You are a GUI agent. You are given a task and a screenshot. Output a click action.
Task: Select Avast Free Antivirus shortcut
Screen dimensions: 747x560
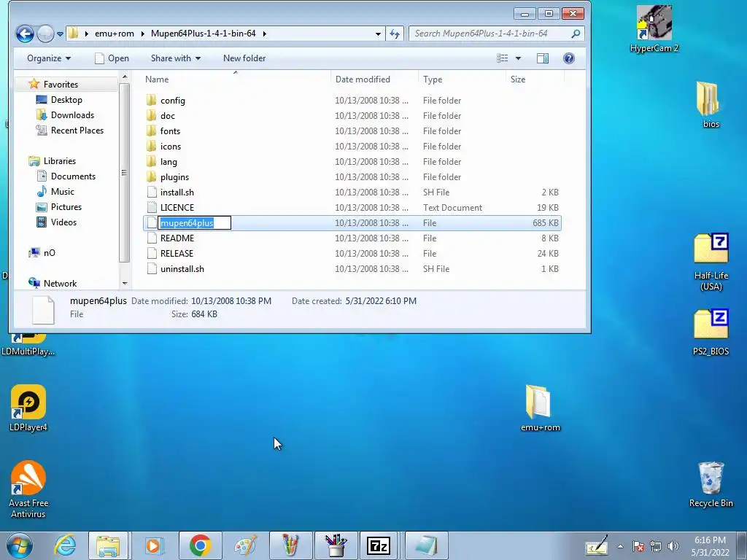(28, 489)
